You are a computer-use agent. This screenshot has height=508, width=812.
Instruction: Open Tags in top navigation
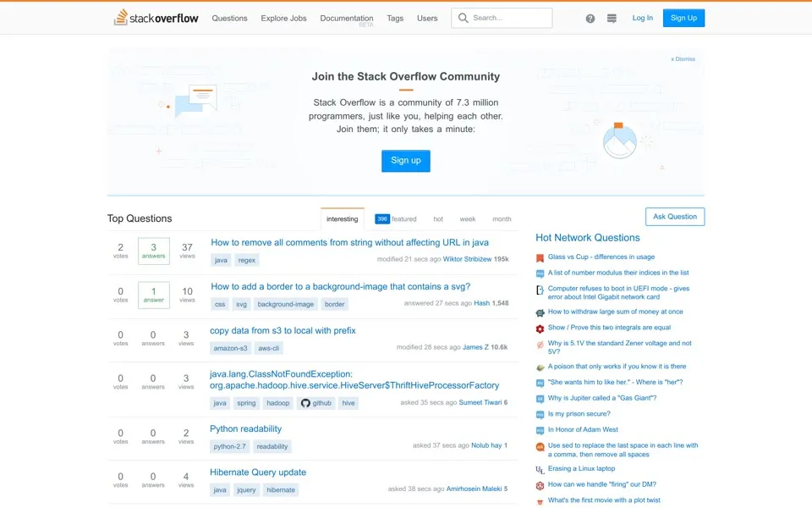(395, 18)
